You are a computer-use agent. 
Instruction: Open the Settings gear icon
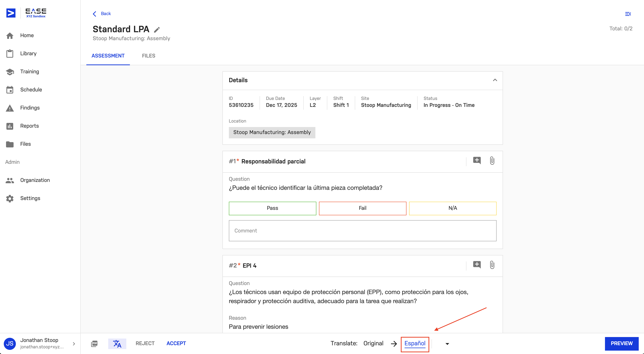click(10, 198)
